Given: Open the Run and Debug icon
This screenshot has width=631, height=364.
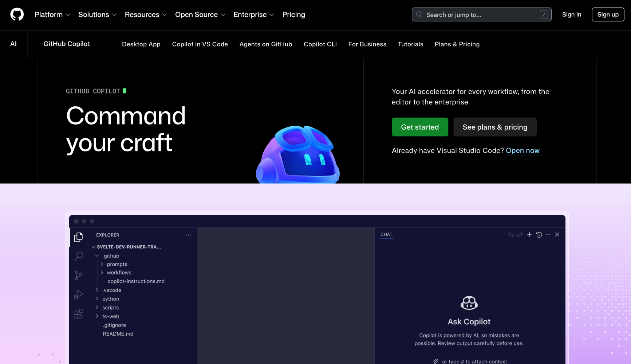Looking at the screenshot, I should click(78, 294).
